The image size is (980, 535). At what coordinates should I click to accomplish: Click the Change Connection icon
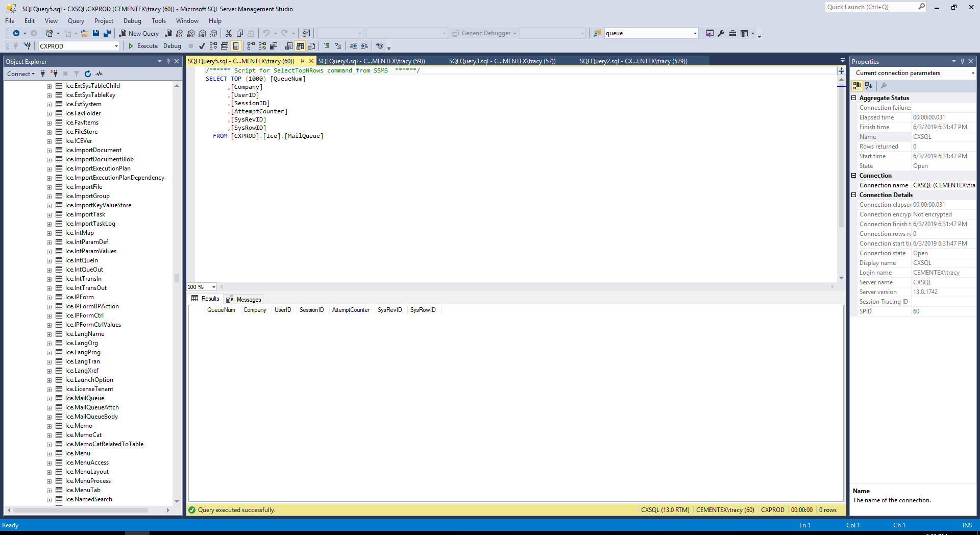[x=27, y=46]
